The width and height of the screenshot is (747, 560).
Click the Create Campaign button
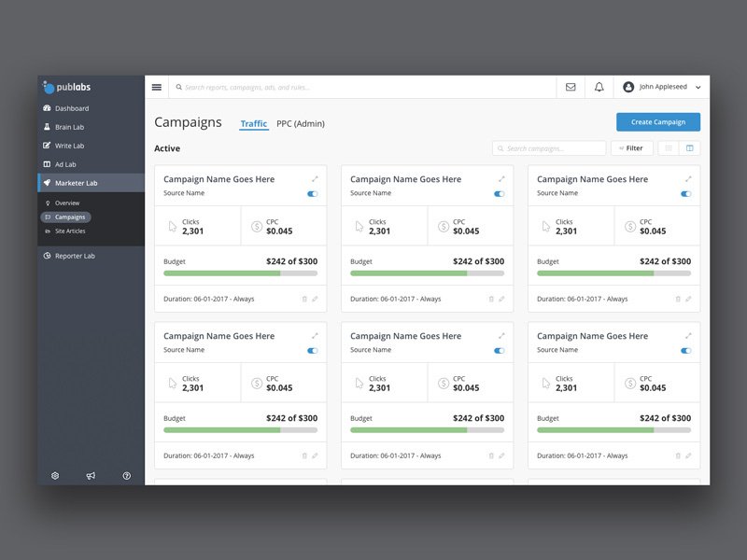[x=658, y=122]
